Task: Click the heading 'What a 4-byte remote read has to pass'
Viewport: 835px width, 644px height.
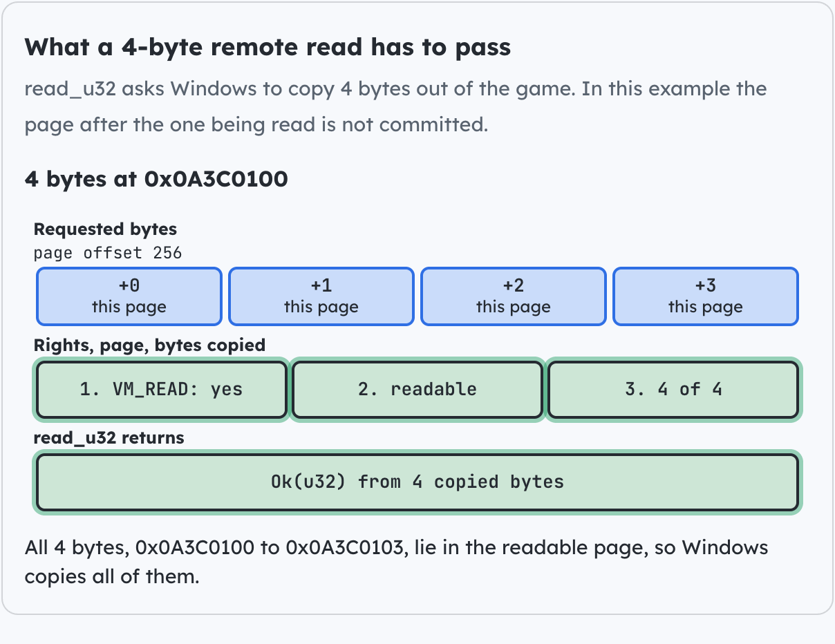Action: (268, 47)
